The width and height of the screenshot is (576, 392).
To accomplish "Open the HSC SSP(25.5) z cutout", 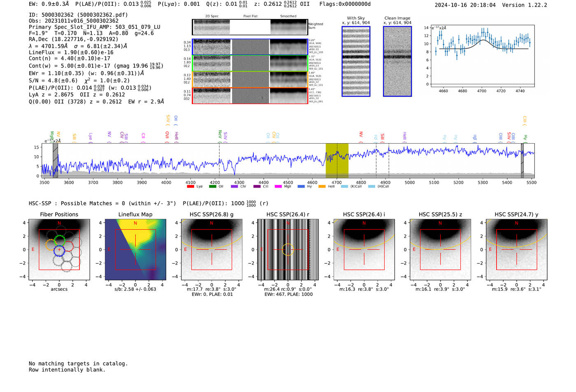I will (440, 249).
